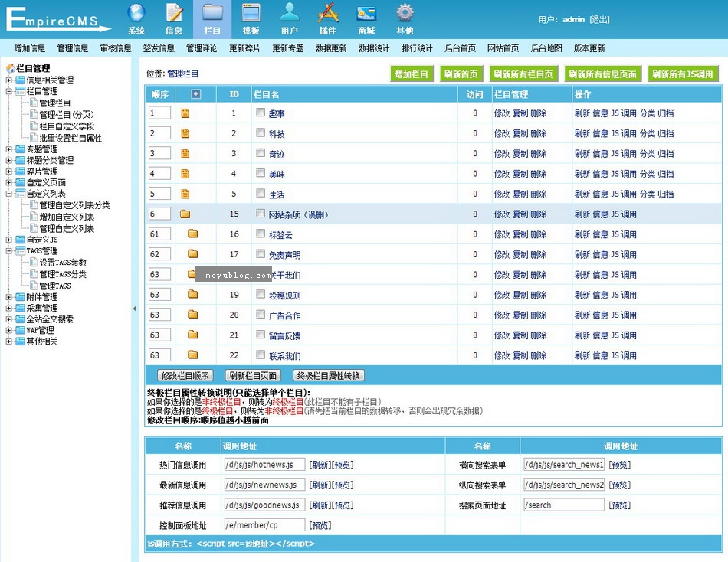Click 删除 in the 科技 row
This screenshot has width=728, height=562.
tap(539, 134)
